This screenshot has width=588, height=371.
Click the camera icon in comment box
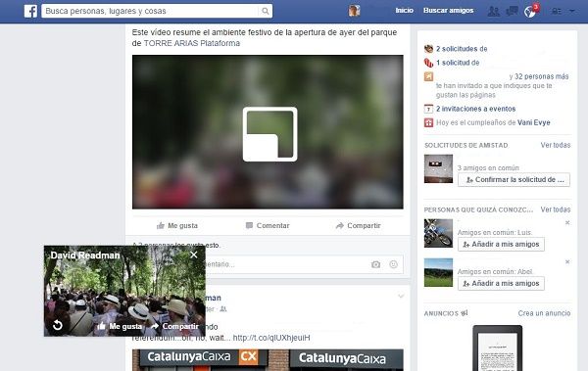coord(375,264)
